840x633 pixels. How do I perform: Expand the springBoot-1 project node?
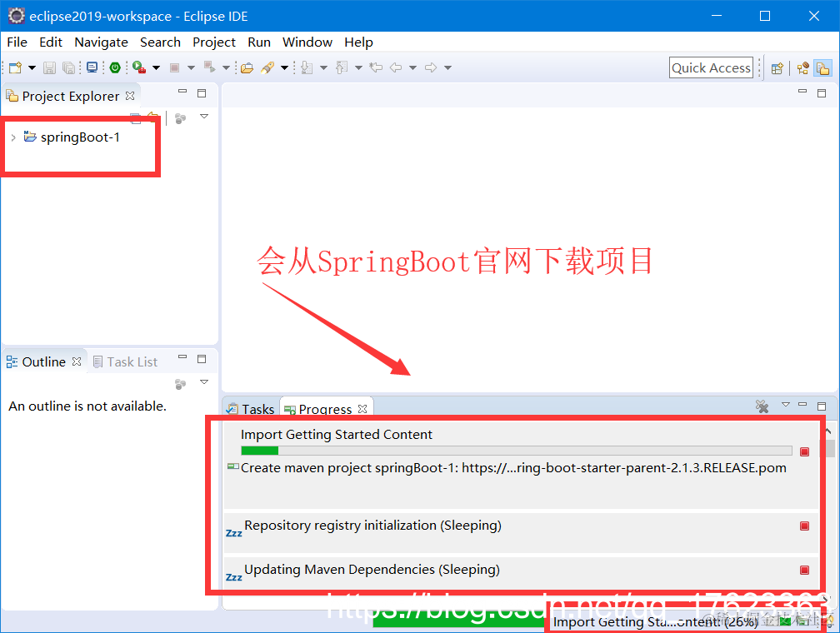13,137
